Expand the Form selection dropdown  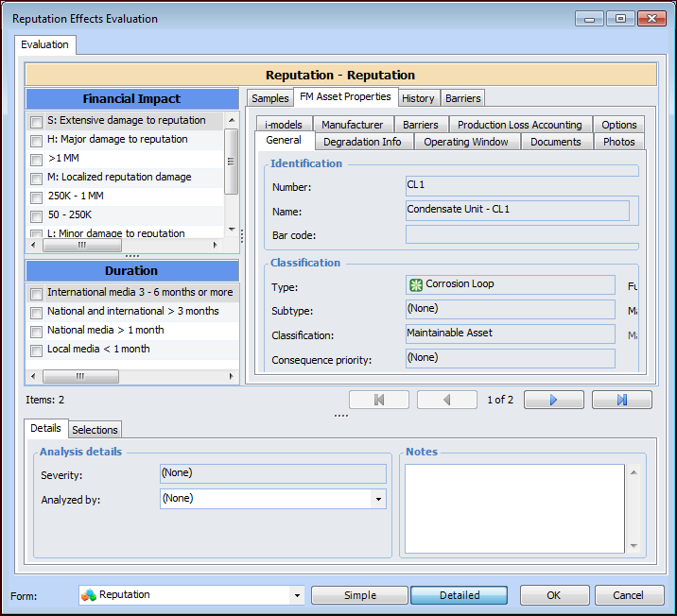297,595
